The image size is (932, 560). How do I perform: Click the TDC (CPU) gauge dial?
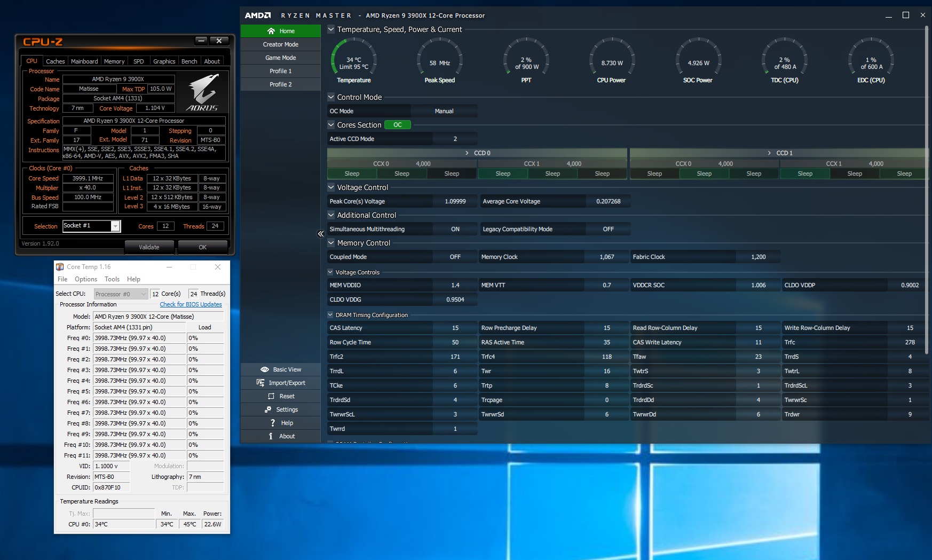tap(785, 59)
